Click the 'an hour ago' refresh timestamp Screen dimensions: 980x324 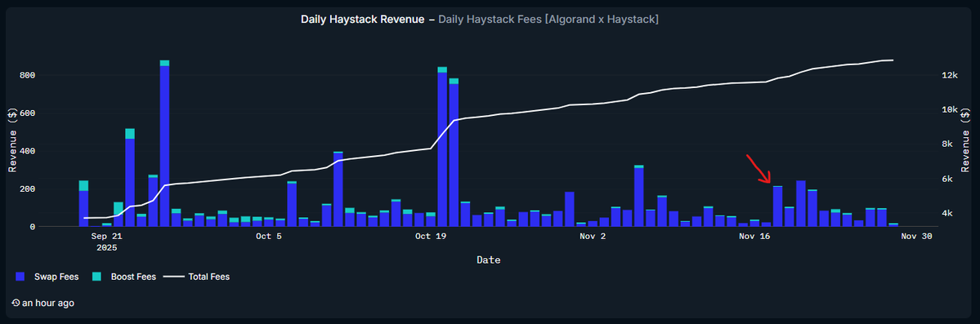[x=48, y=303]
